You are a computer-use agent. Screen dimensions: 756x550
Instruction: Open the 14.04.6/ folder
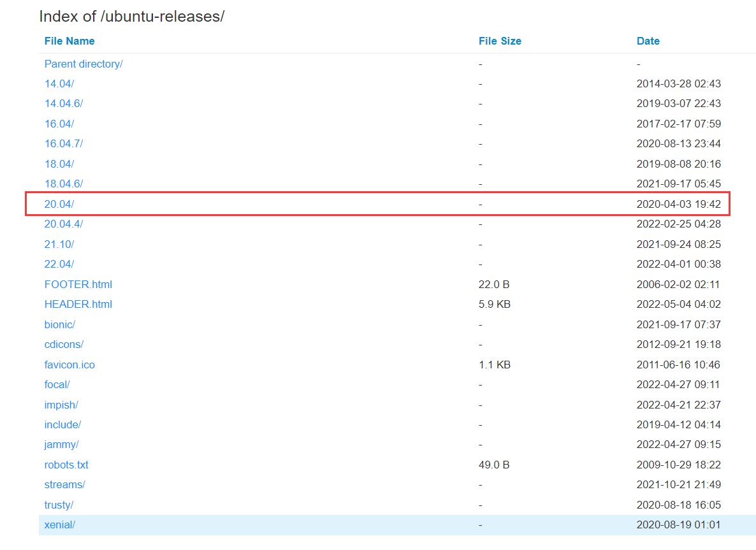64,104
